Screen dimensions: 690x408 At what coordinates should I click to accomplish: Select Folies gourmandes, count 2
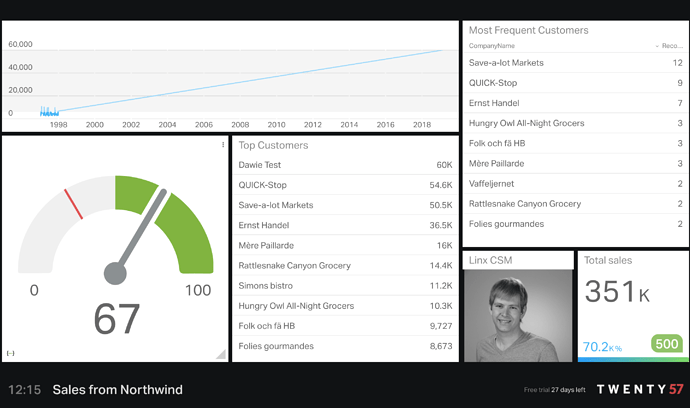pyautogui.click(x=576, y=224)
